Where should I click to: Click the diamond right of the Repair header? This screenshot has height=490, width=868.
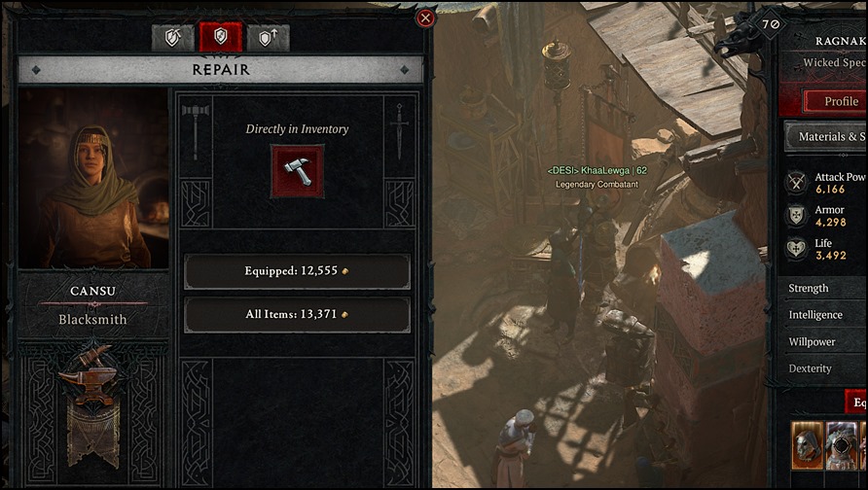tap(405, 70)
